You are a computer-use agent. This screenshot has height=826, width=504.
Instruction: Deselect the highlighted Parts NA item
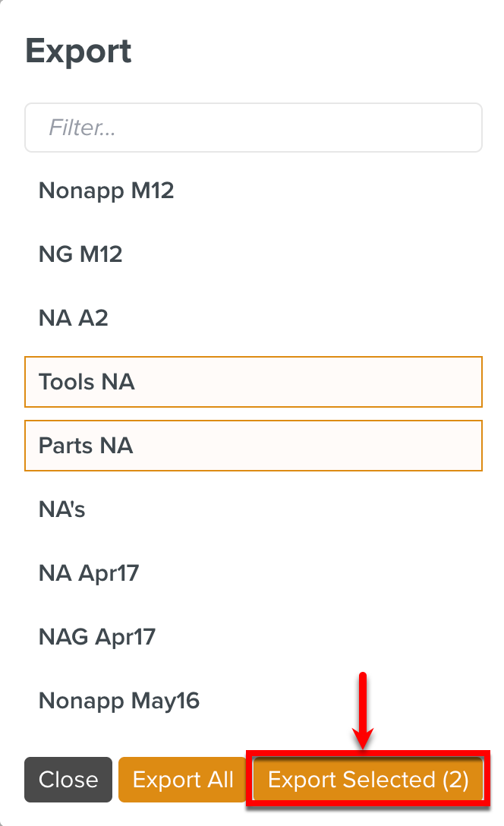tap(253, 446)
